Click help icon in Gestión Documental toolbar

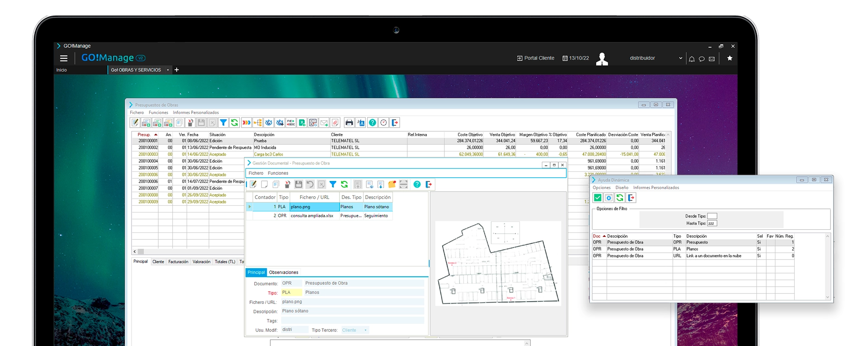click(x=417, y=184)
